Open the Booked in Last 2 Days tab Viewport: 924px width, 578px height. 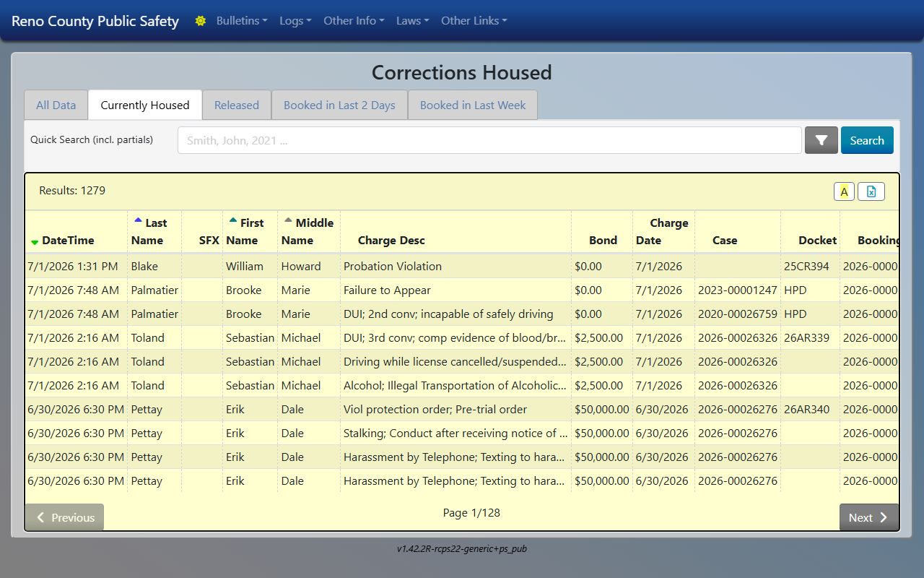click(339, 105)
